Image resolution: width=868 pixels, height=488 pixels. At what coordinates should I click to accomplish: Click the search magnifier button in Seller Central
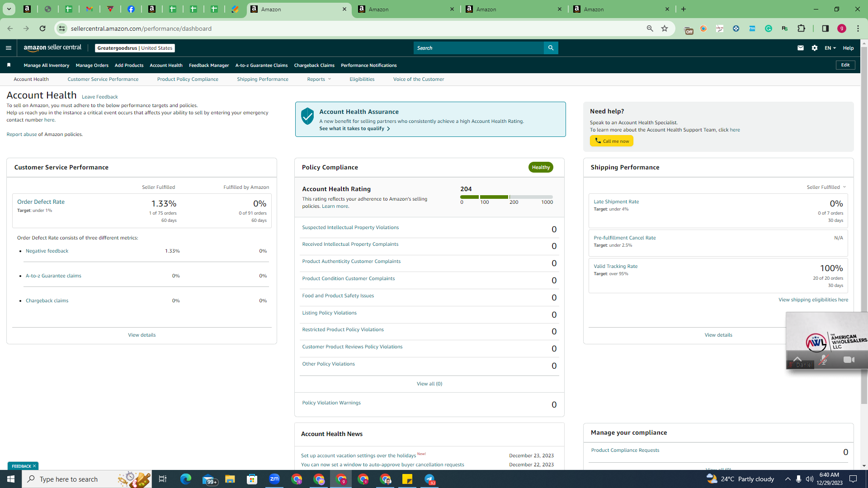point(551,48)
